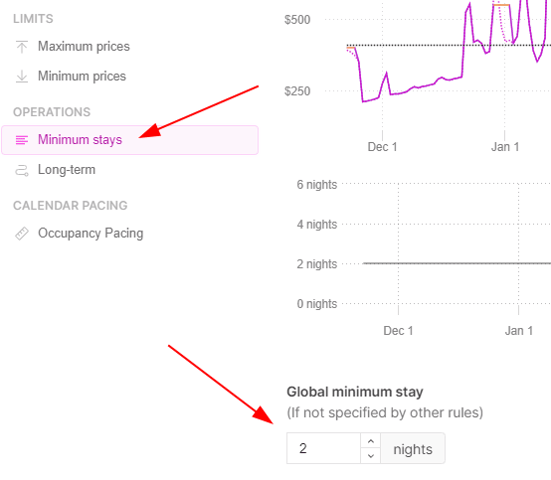Click the Occupancy Pacing ruler icon
Screen dimensions: 551x480
coord(22,234)
